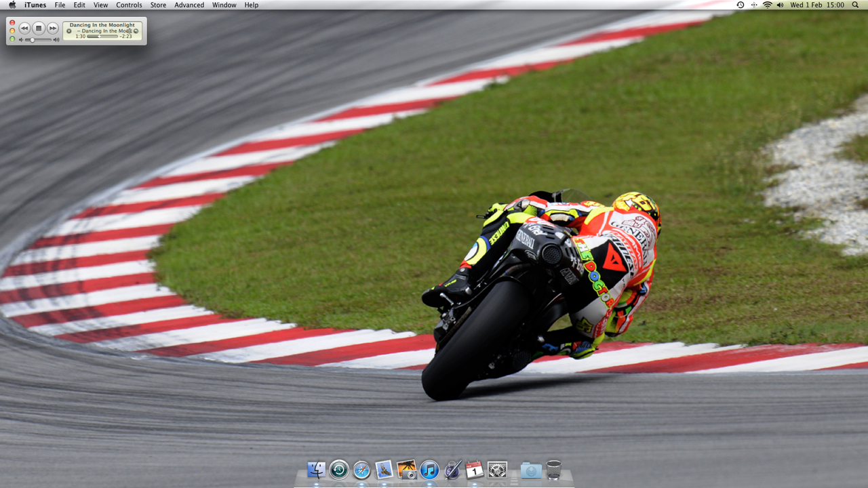Open the Edit menu
This screenshot has height=488, width=868.
coord(79,5)
